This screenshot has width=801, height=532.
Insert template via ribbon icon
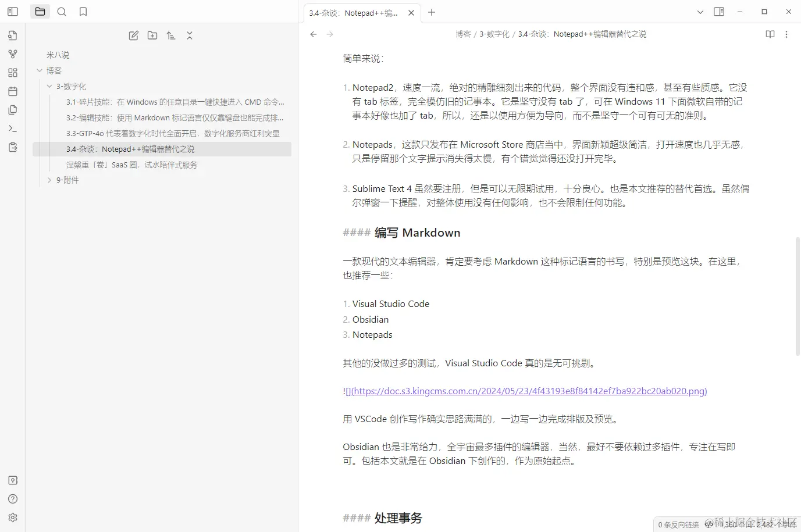click(13, 110)
